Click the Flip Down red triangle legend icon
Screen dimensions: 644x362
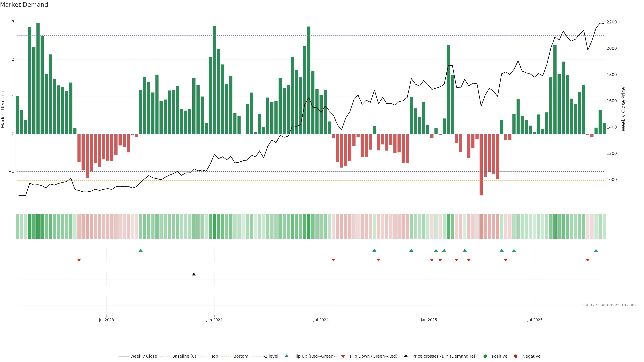click(343, 356)
